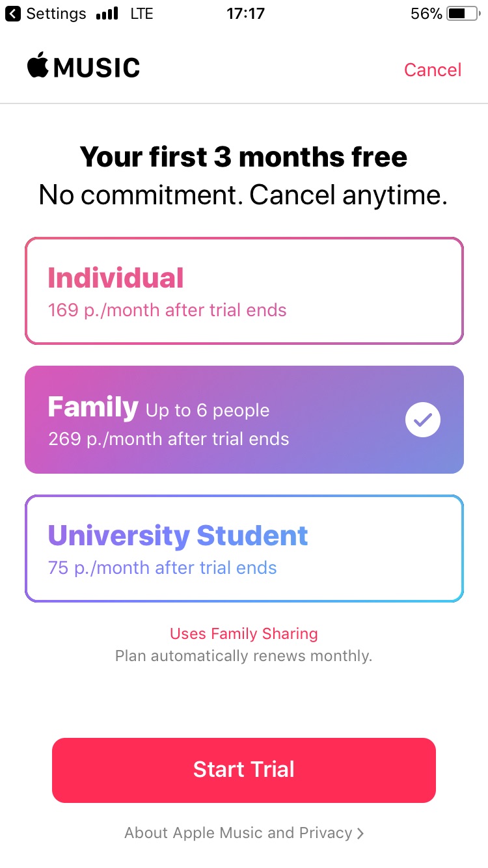The image size is (488, 868).
Task: Select the Individual plan option
Action: point(244,291)
